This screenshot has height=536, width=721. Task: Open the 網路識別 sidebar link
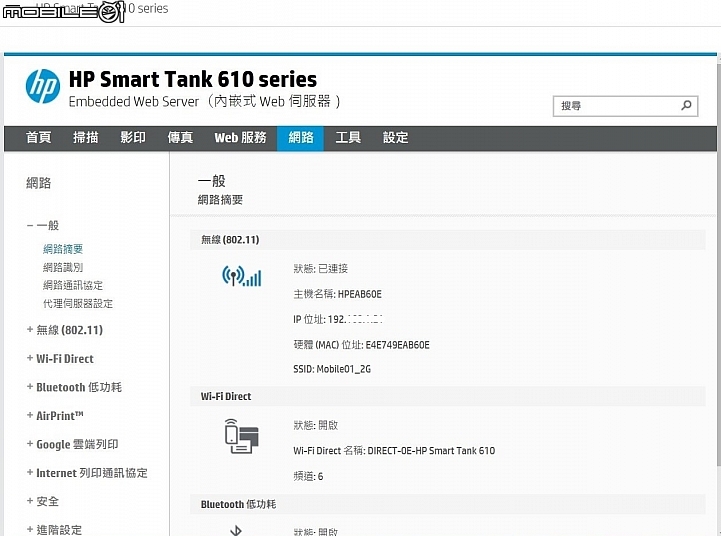pyautogui.click(x=63, y=267)
